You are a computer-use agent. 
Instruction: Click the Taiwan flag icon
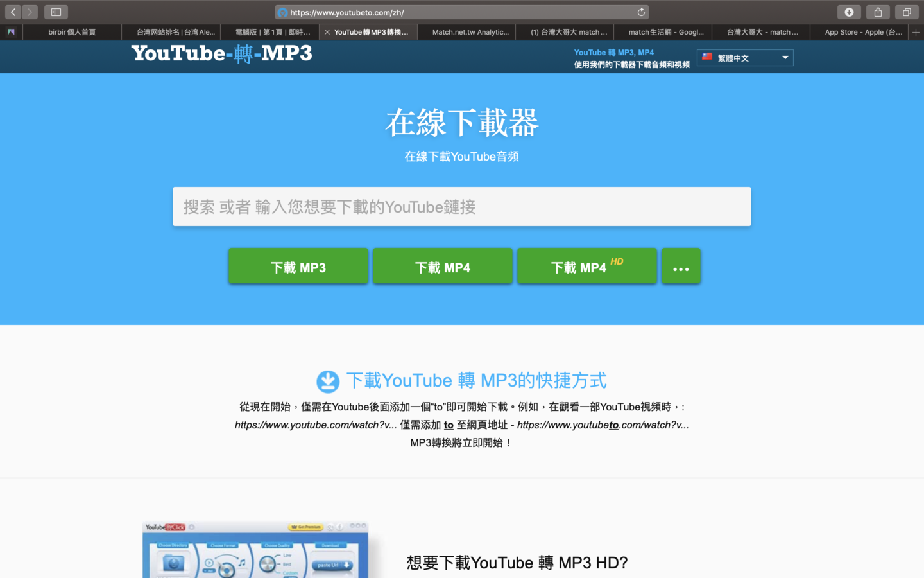point(707,57)
